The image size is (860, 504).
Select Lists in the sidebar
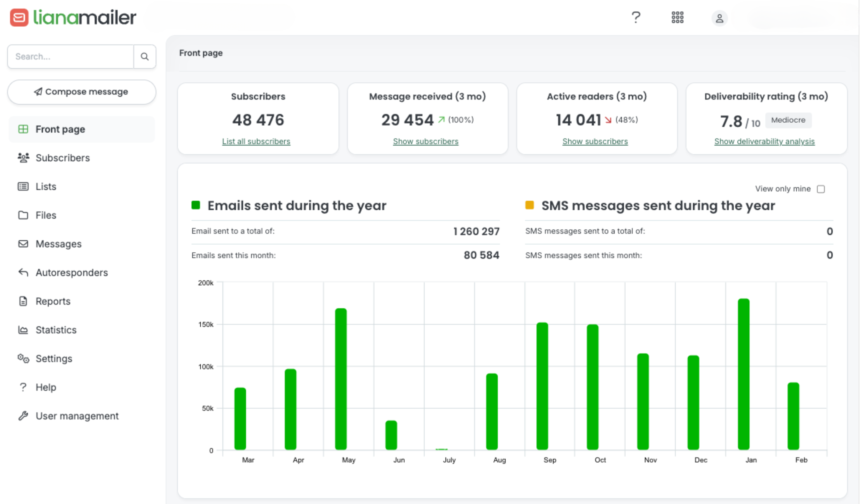46,187
